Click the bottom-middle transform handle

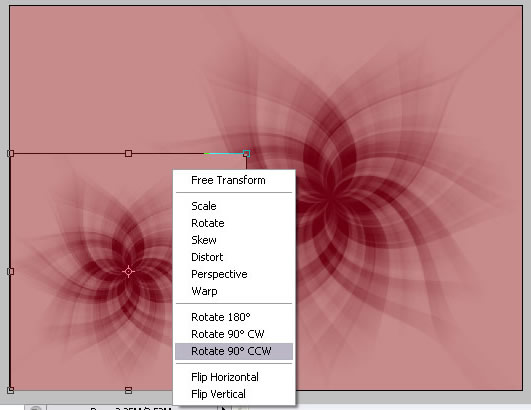tap(128, 390)
